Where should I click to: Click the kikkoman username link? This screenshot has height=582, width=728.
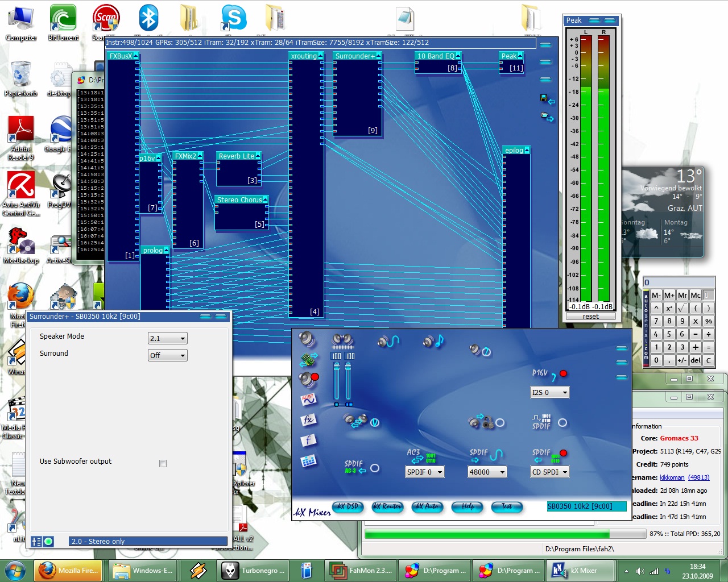pyautogui.click(x=672, y=477)
